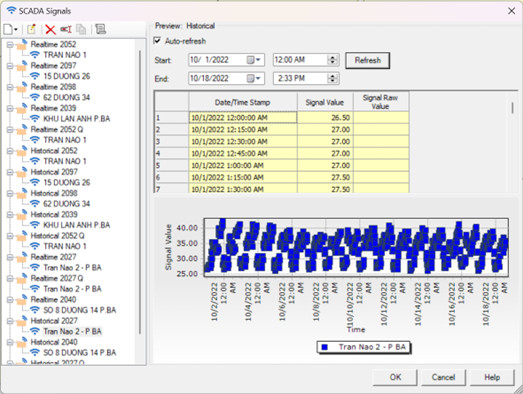Image resolution: width=523 pixels, height=394 pixels.
Task: Toggle the Auto-refresh checkbox
Action: [157, 41]
